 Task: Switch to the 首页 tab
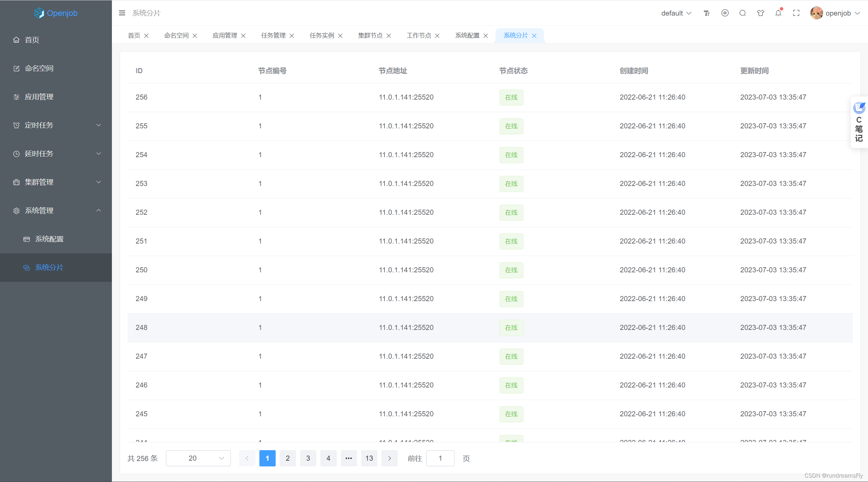tap(134, 36)
